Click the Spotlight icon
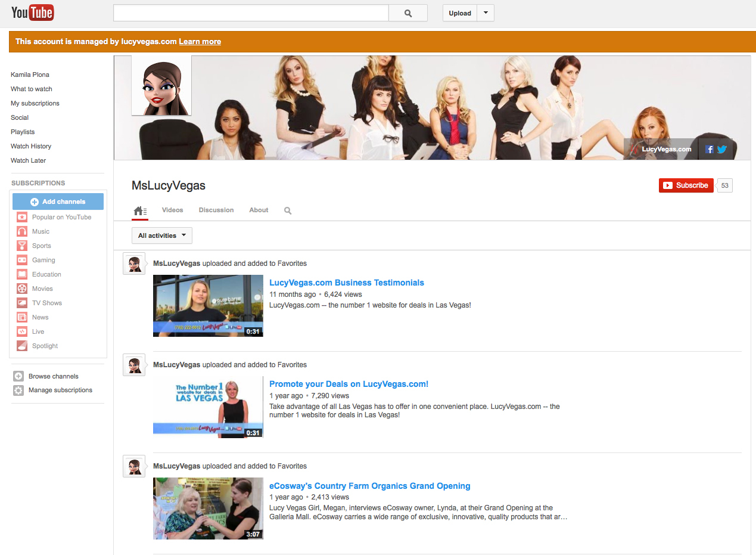 click(22, 346)
